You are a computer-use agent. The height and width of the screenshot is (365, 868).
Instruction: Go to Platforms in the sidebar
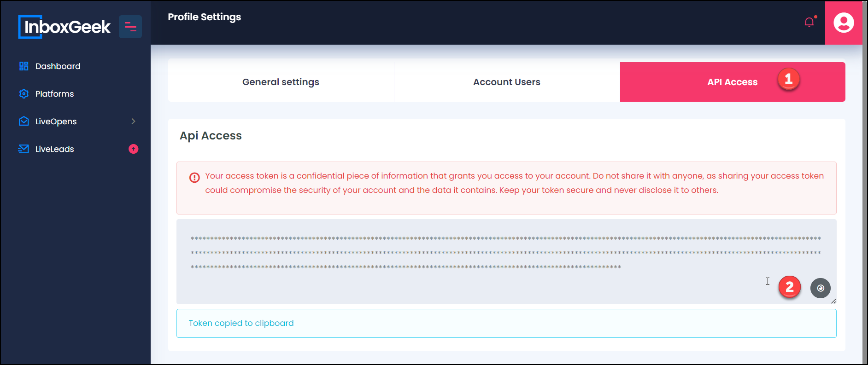point(55,94)
